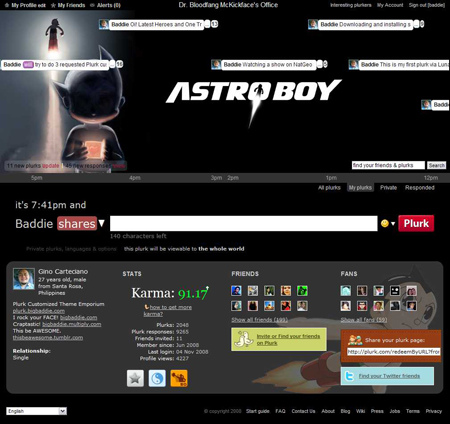Click avatar on 'Downloading and installing' plurk
The width and height of the screenshot is (450, 424).
[x=313, y=24]
